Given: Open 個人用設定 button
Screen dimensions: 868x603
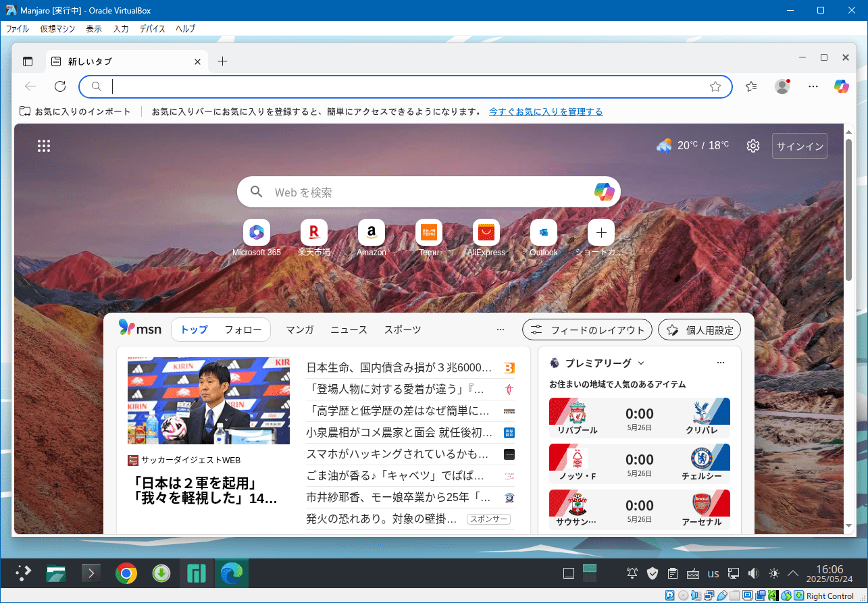Looking at the screenshot, I should tap(699, 330).
